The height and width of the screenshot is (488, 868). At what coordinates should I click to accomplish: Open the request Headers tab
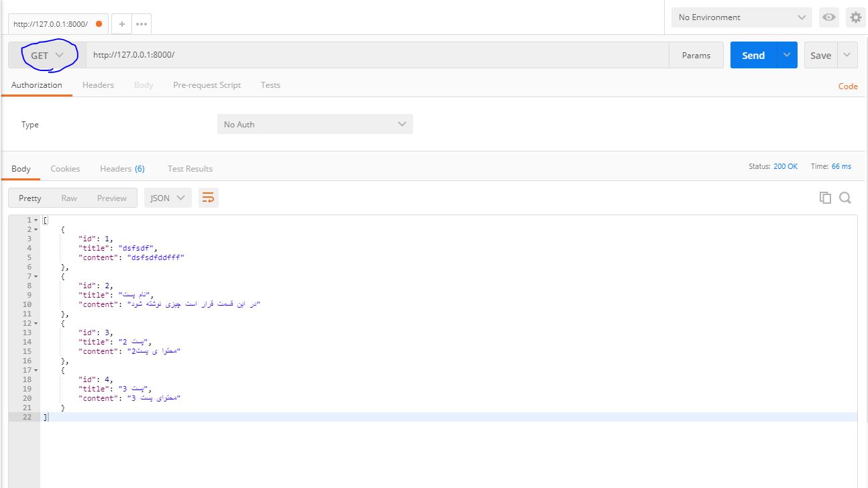98,85
